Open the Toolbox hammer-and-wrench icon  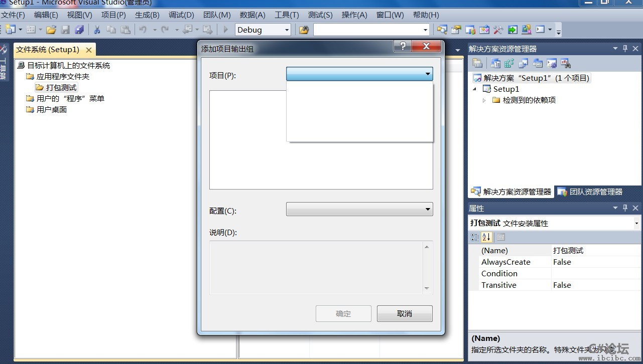click(498, 30)
